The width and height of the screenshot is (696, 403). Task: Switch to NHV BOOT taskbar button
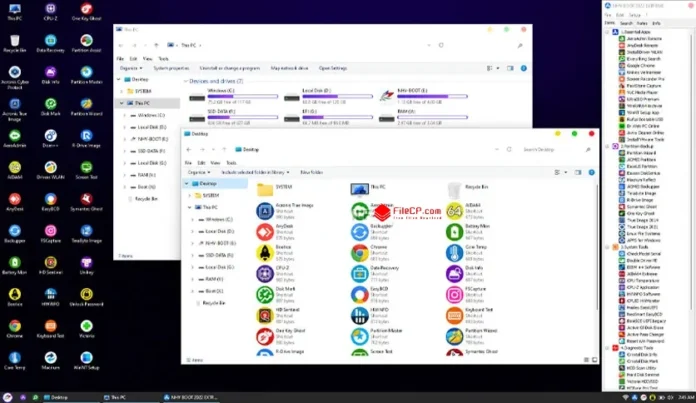(x=190, y=397)
